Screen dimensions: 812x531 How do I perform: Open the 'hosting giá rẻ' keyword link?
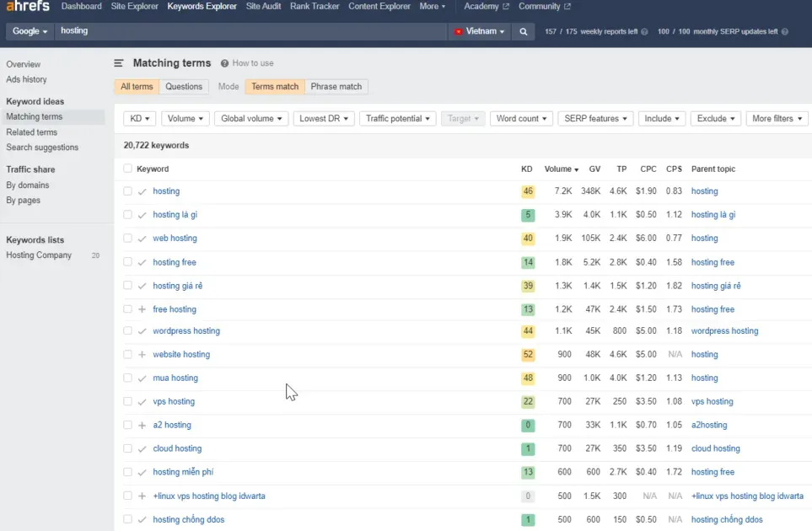click(x=177, y=286)
